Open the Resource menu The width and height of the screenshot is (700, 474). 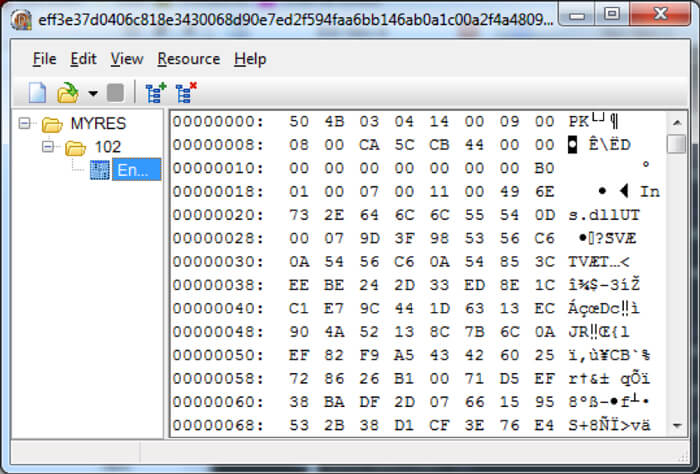[188, 59]
